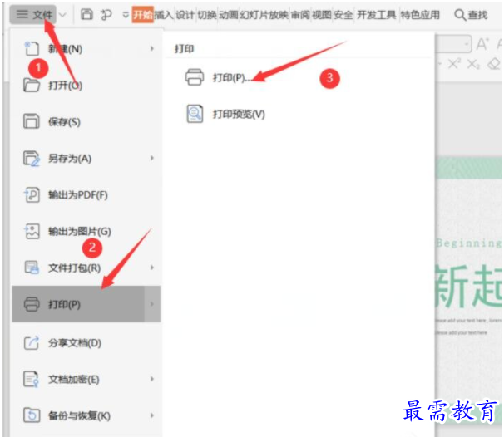Click the printer icon on highlighted 打印(P) row

(32, 304)
